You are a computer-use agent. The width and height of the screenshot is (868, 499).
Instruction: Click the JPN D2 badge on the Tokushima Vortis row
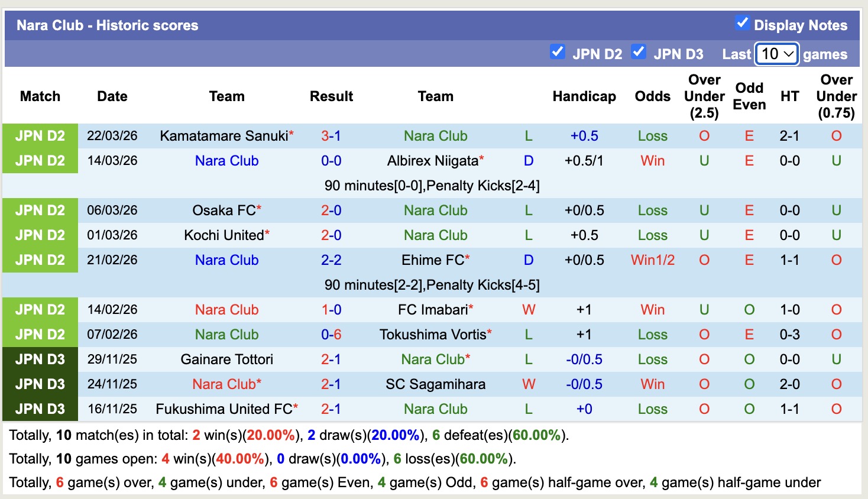[x=40, y=334]
